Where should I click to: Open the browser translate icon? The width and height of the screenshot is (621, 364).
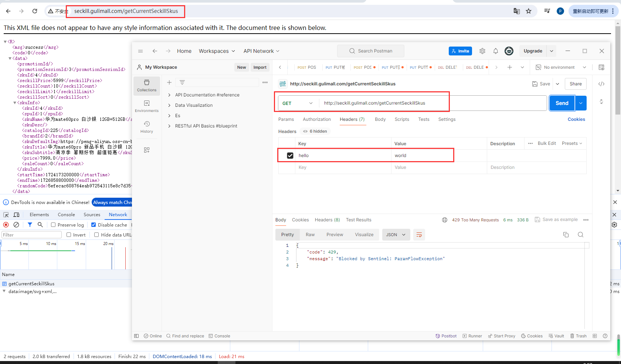click(x=517, y=11)
